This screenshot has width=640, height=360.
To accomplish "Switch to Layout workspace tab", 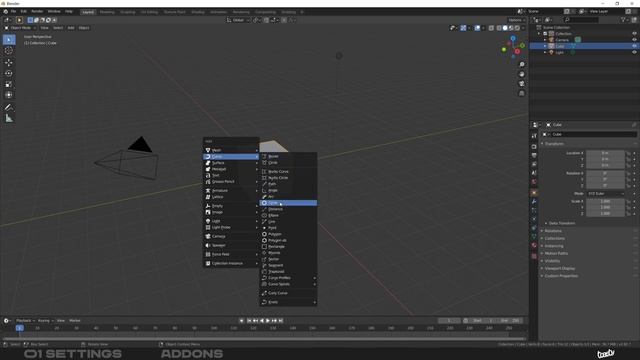I will (x=88, y=12).
